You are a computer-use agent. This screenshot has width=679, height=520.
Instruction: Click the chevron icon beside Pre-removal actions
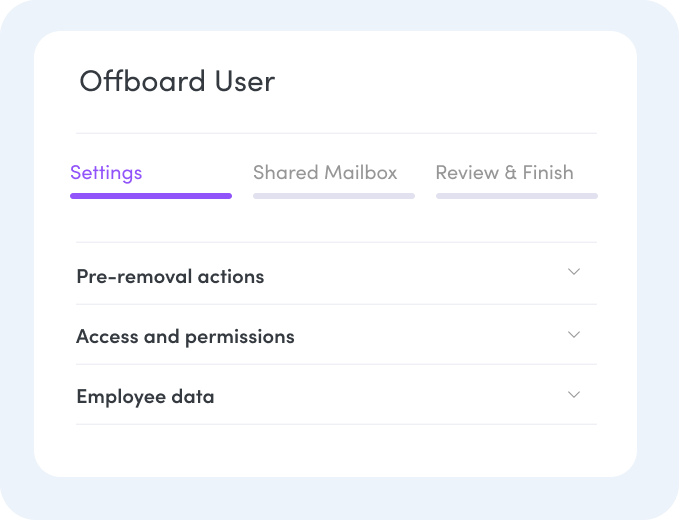[574, 272]
